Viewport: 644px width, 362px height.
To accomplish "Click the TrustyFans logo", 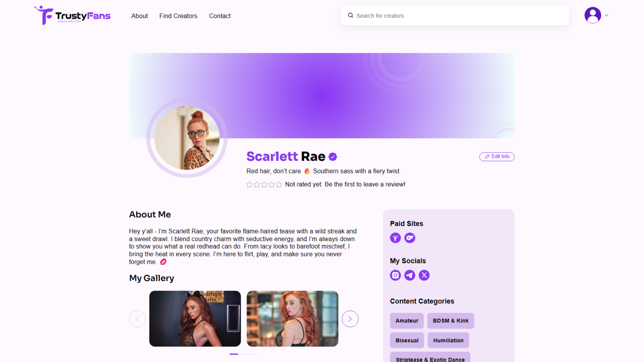I will click(72, 15).
